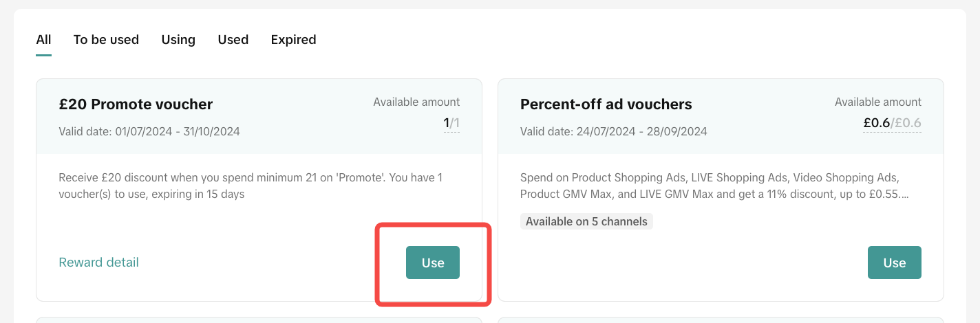The width and height of the screenshot is (980, 323).
Task: Click the £20 discount description text
Action: coord(251,186)
